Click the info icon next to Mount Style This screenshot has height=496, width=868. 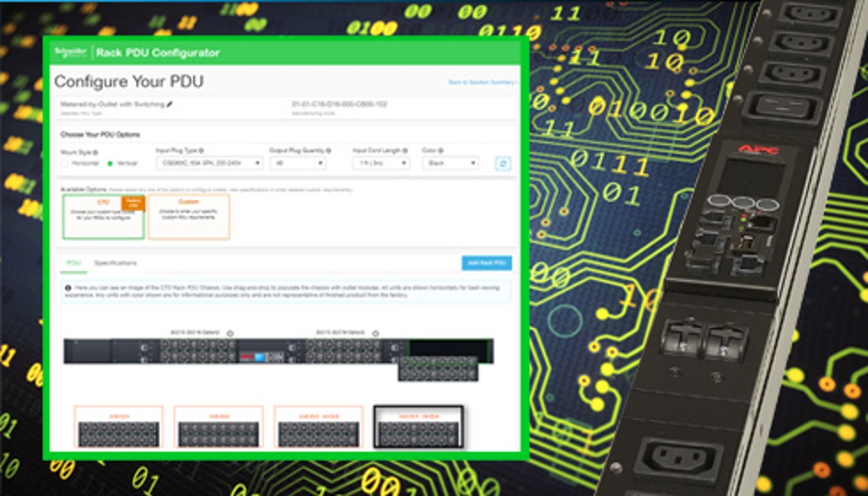(95, 151)
